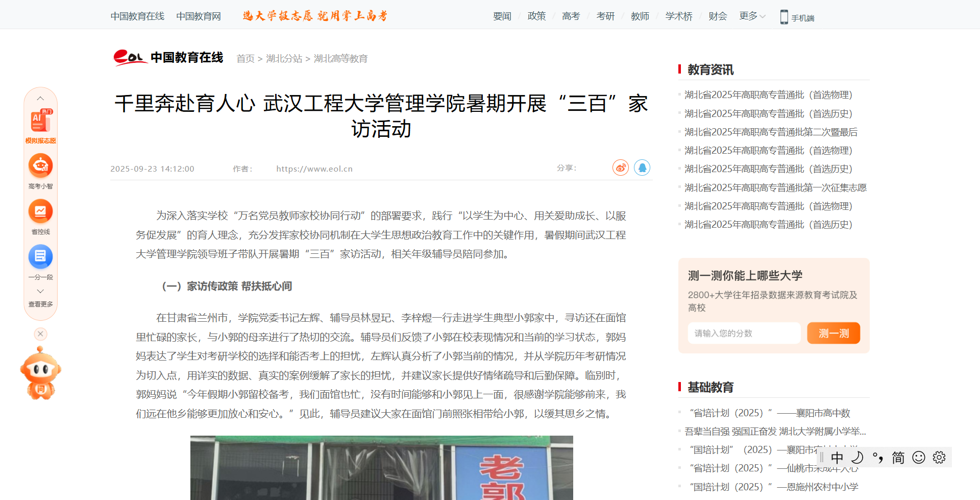This screenshot has width=980, height=500.
Task: Go to 学术桥 section
Action: click(679, 16)
